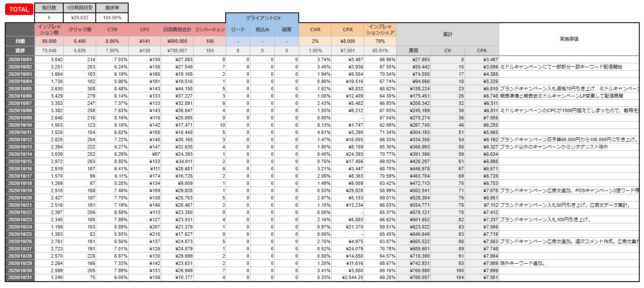
Task: Select the 顧客 sub-header
Action: coord(286,30)
